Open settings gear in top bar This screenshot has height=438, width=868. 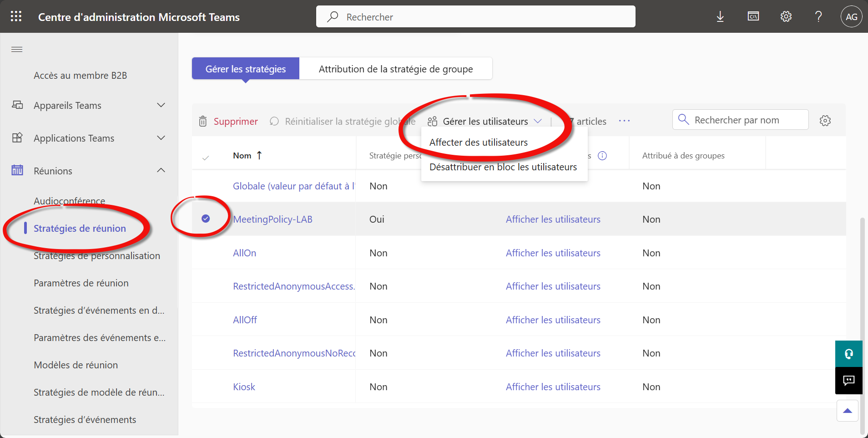(786, 17)
